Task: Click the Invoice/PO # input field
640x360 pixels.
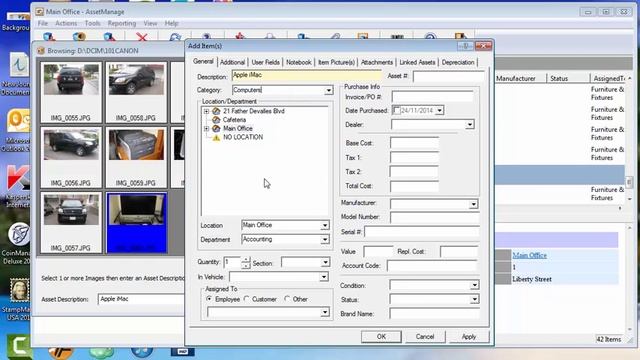Action: [x=432, y=97]
